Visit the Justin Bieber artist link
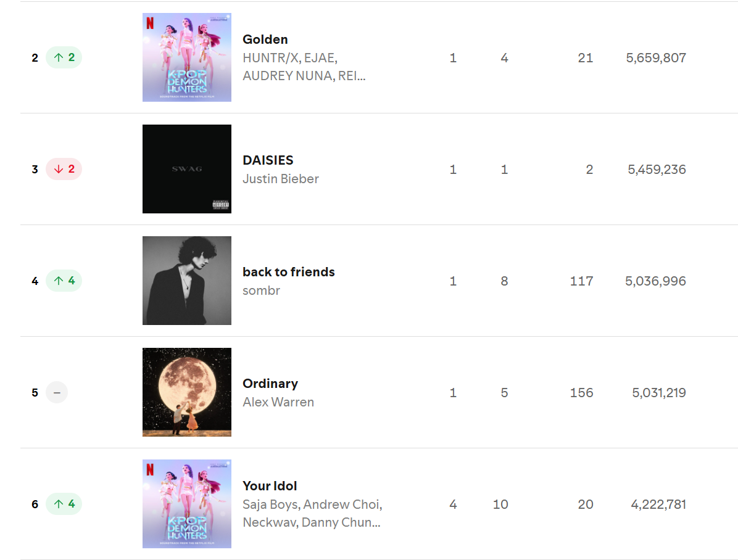The height and width of the screenshot is (560, 738). tap(281, 179)
